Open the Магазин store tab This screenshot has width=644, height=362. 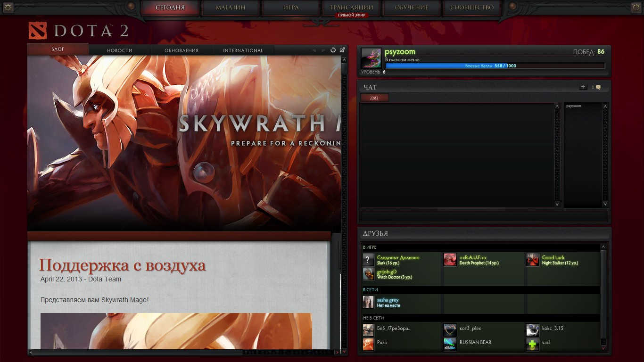[x=231, y=8]
